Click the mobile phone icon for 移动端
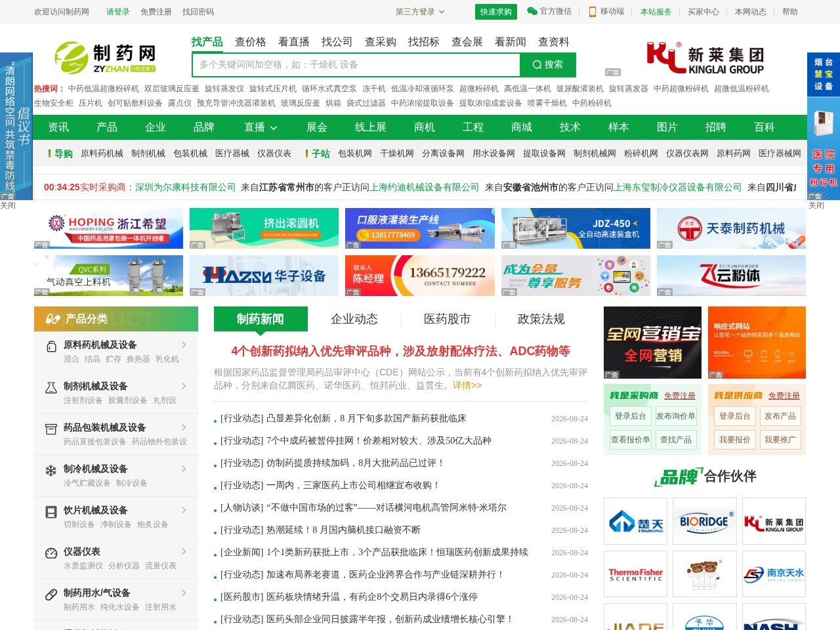 click(x=593, y=12)
